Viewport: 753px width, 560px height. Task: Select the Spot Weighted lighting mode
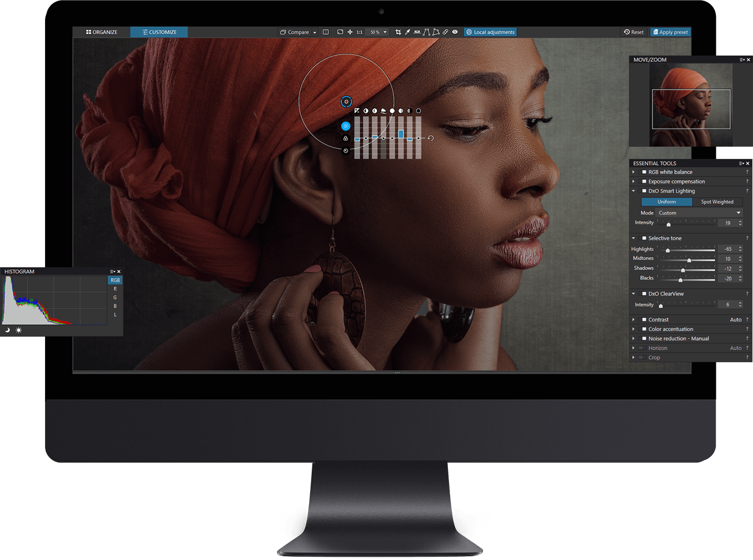click(x=717, y=202)
